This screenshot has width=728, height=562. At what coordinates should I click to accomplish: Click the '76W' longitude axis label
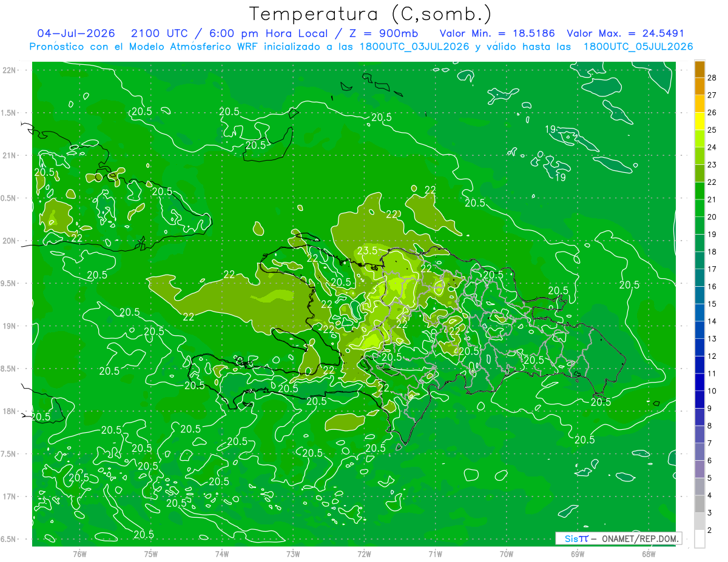coord(79,554)
